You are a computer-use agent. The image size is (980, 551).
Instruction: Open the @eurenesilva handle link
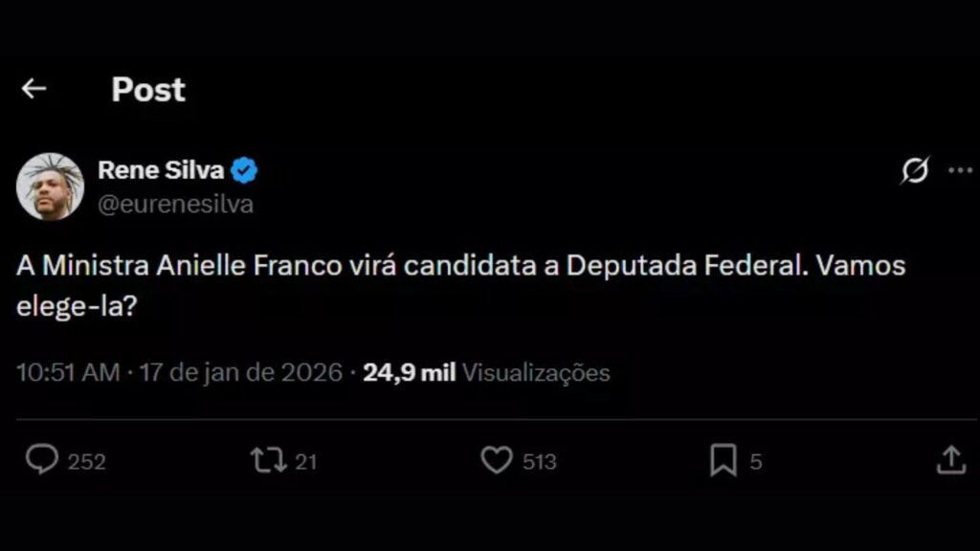coord(175,204)
